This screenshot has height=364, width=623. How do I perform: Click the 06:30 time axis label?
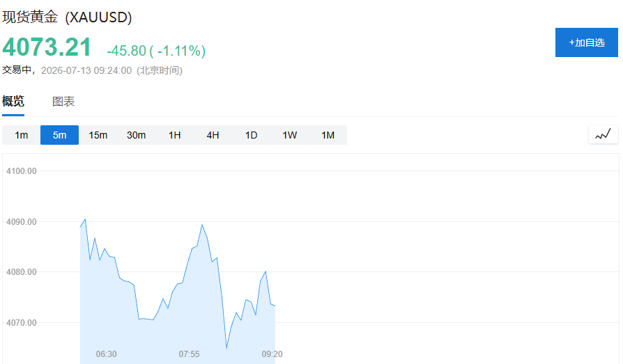[106, 354]
